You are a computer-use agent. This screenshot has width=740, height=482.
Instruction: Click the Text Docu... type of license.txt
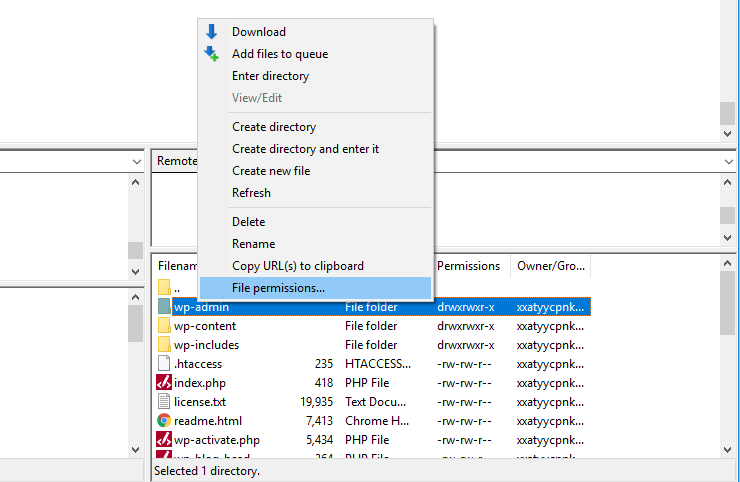[375, 402]
